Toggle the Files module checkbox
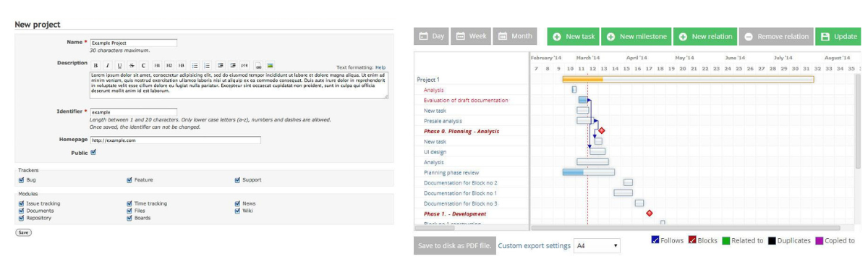This screenshot has height=275, width=868. point(129,211)
